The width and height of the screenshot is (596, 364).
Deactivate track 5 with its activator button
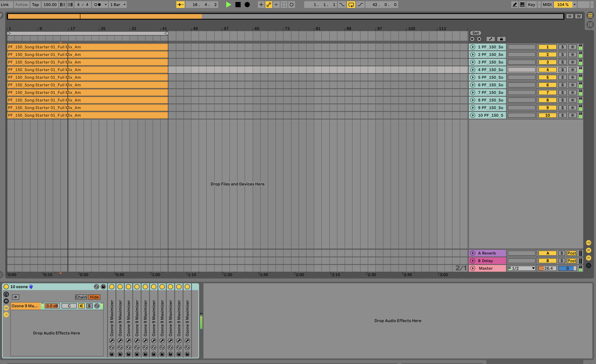coord(548,77)
